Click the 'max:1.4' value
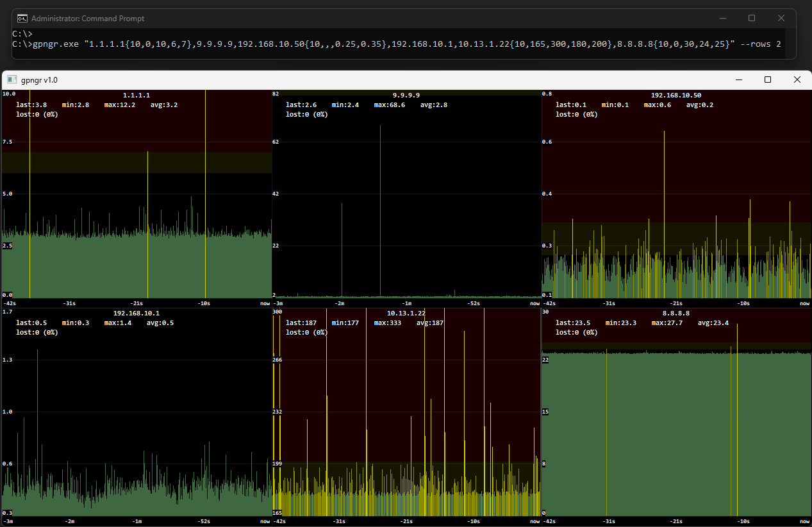 coord(118,322)
